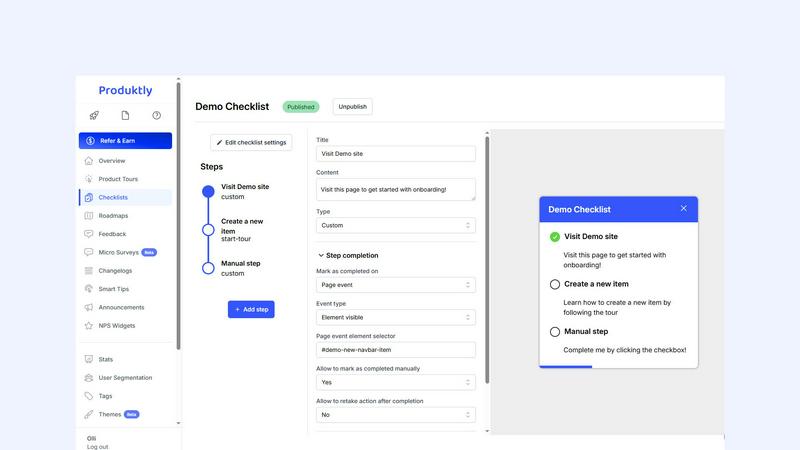Click the Content text area
Screen dimensions: 800x450
pyautogui.click(x=396, y=189)
